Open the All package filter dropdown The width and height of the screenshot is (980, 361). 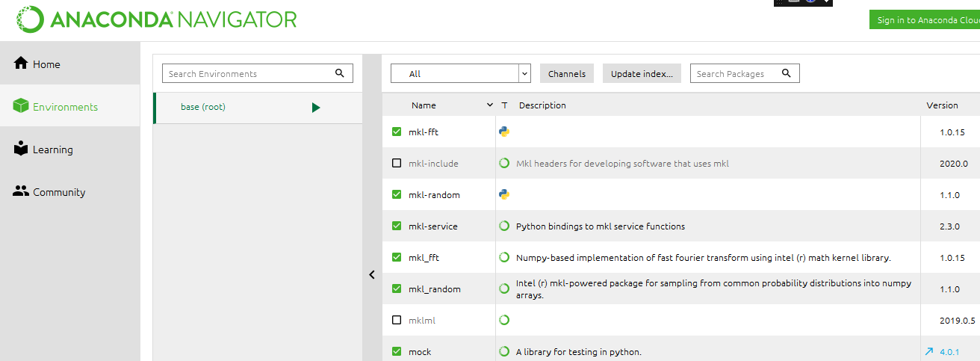(461, 73)
